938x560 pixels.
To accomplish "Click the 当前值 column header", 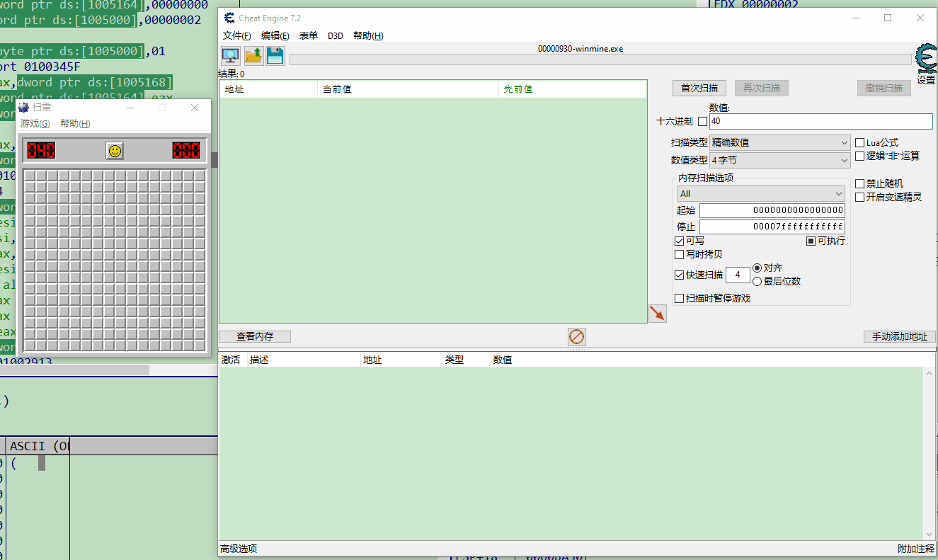I will [x=408, y=89].
